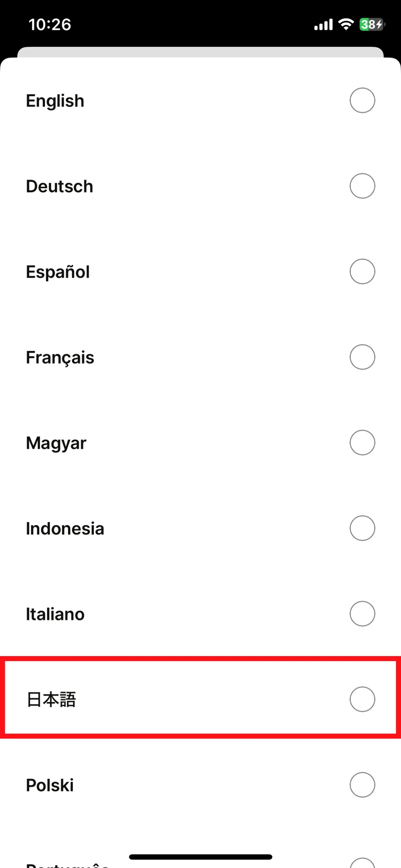This screenshot has height=868, width=401.
Task: Select the 日本語 radio button
Action: coord(362,699)
